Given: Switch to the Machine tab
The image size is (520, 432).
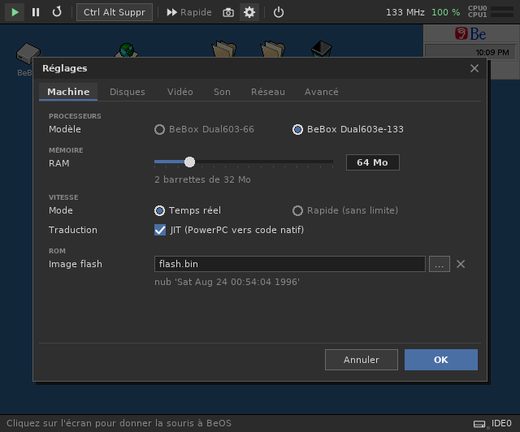Looking at the screenshot, I should tap(68, 92).
